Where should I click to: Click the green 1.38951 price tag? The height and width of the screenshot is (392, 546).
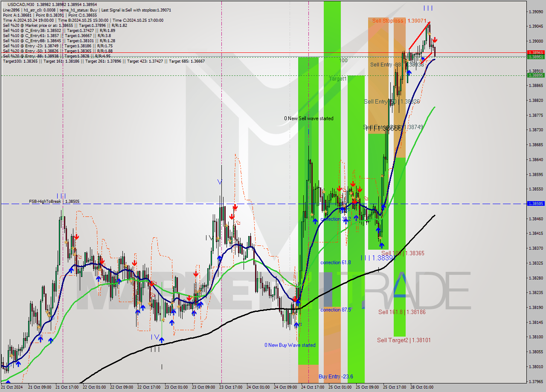pyautogui.click(x=535, y=57)
